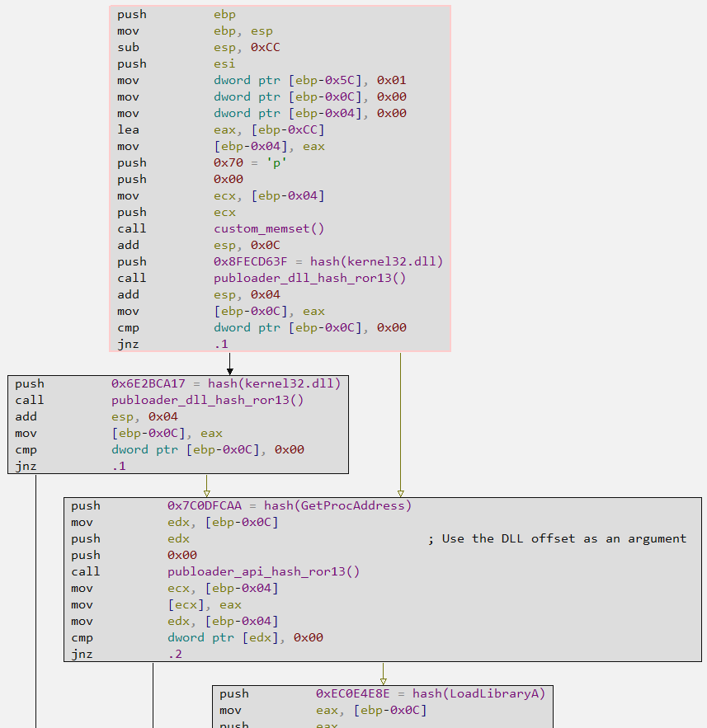Viewport: 707px width, 728px height.
Task: Click publoader_dll_hash_ror13() in the top block
Action: pyautogui.click(x=309, y=278)
